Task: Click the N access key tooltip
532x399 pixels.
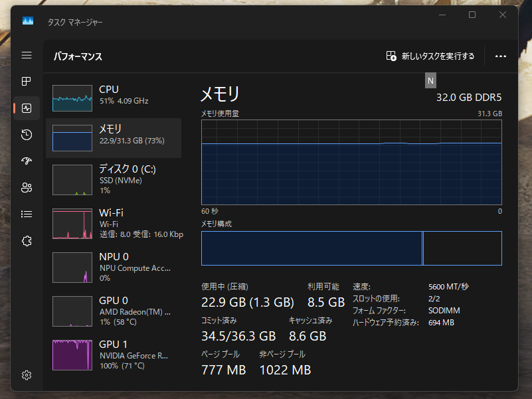Action: pos(430,80)
